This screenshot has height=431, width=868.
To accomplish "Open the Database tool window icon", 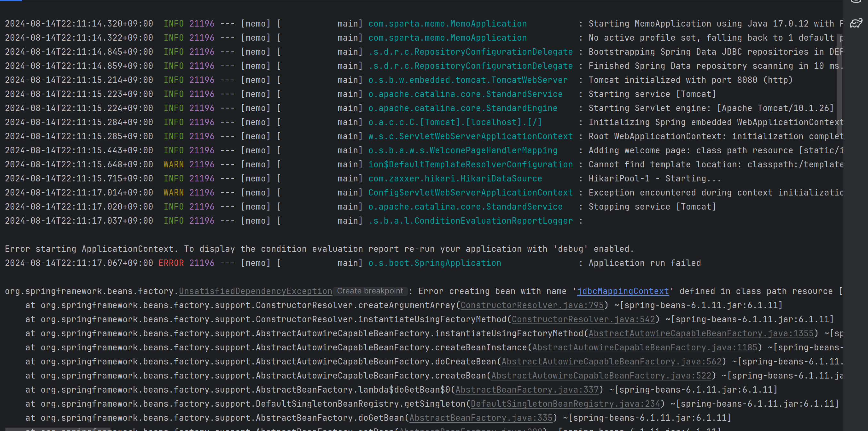I will [856, 1].
